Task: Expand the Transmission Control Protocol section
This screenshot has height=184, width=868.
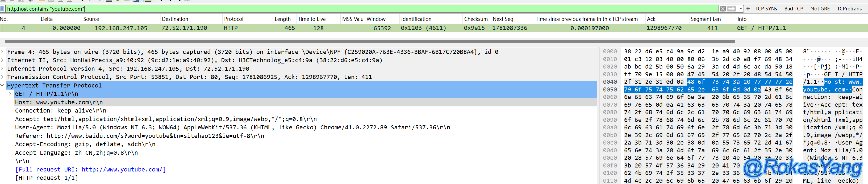Action: (x=2, y=77)
